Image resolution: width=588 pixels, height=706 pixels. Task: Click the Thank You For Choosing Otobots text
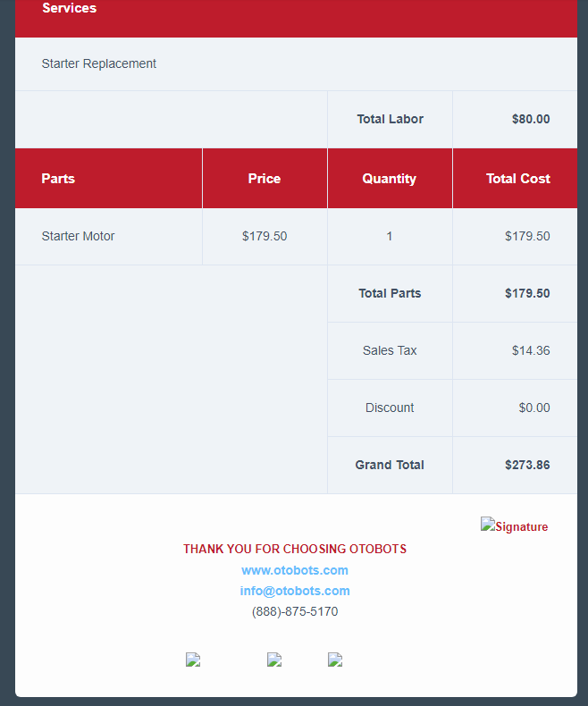point(295,549)
